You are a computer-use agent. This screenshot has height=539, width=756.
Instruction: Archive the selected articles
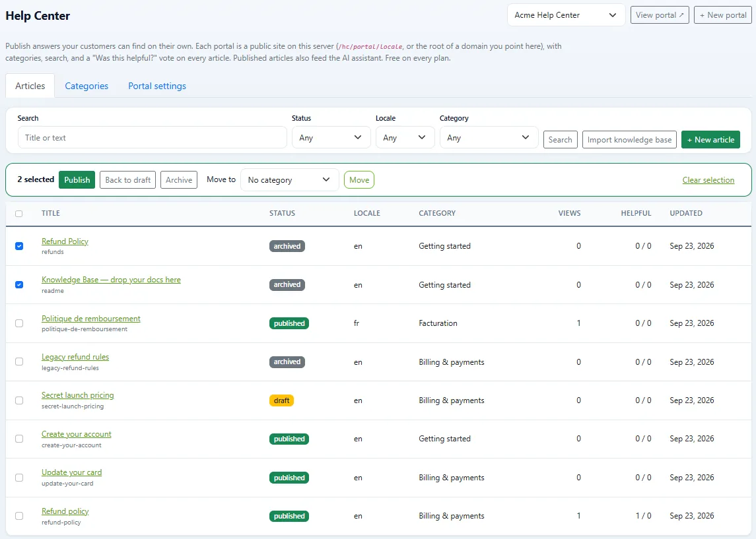coord(179,179)
